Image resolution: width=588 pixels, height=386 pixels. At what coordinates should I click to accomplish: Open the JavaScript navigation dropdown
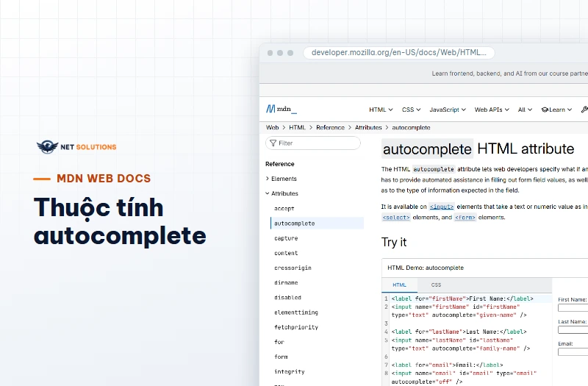click(x=448, y=110)
